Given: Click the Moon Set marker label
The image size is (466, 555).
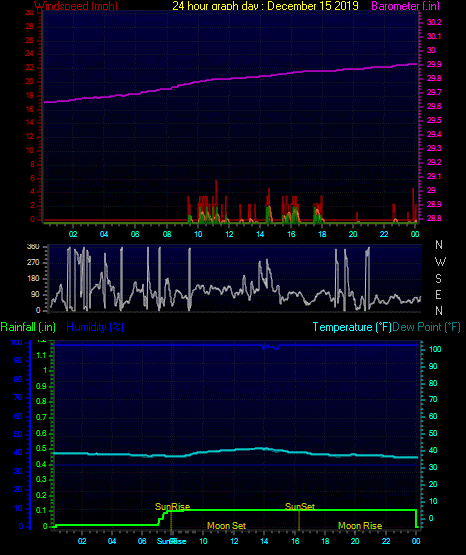Looking at the screenshot, I should (226, 526).
